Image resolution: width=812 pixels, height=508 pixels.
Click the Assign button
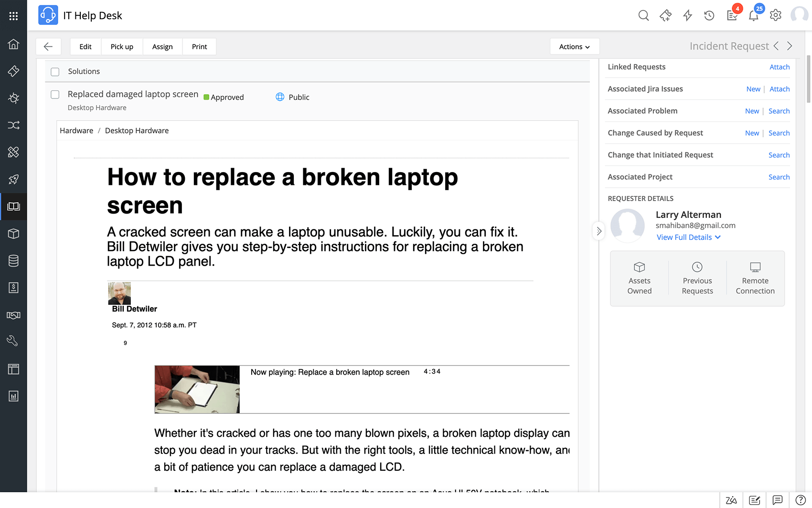tap(162, 47)
